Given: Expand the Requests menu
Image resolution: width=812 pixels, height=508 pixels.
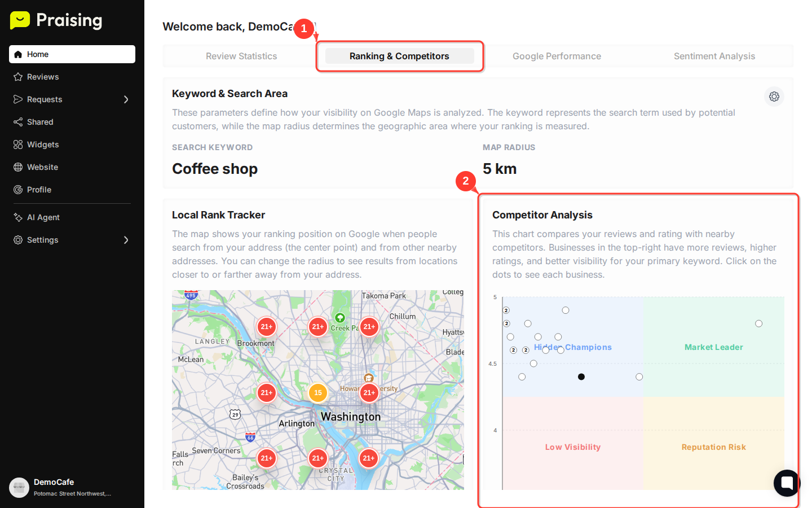Looking at the screenshot, I should (126, 99).
